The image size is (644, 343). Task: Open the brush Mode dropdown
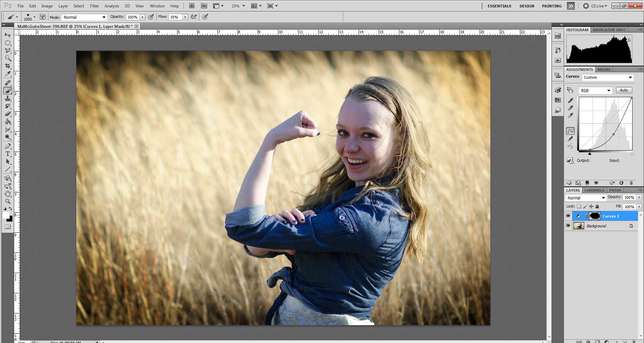(x=84, y=17)
